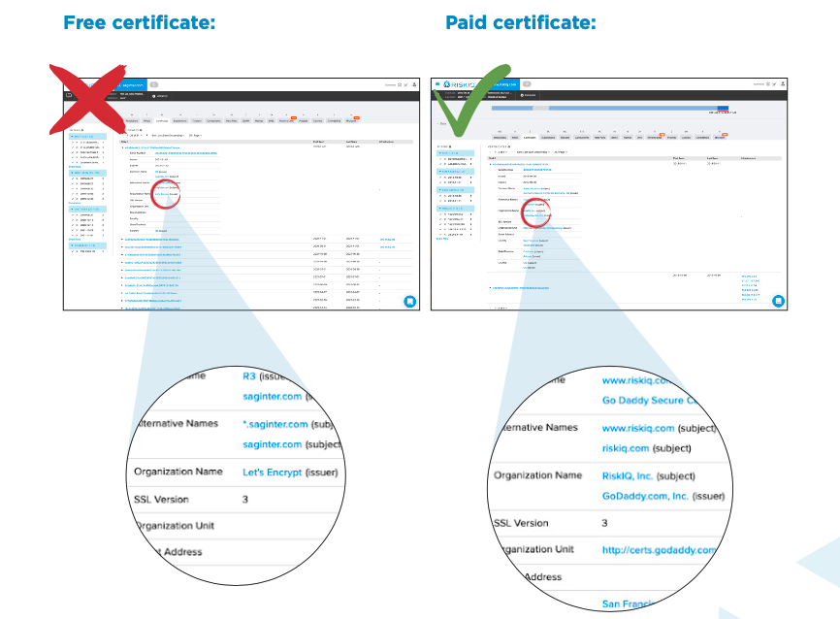Screen dimensions: 840x619
Task: Open user profile icon in paid certificate screenshot
Action: click(x=783, y=83)
